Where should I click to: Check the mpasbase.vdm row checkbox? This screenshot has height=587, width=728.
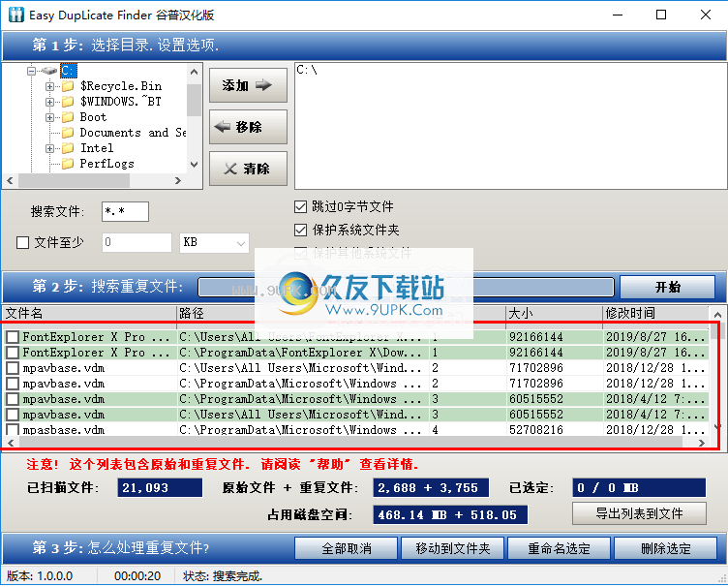[x=13, y=429]
